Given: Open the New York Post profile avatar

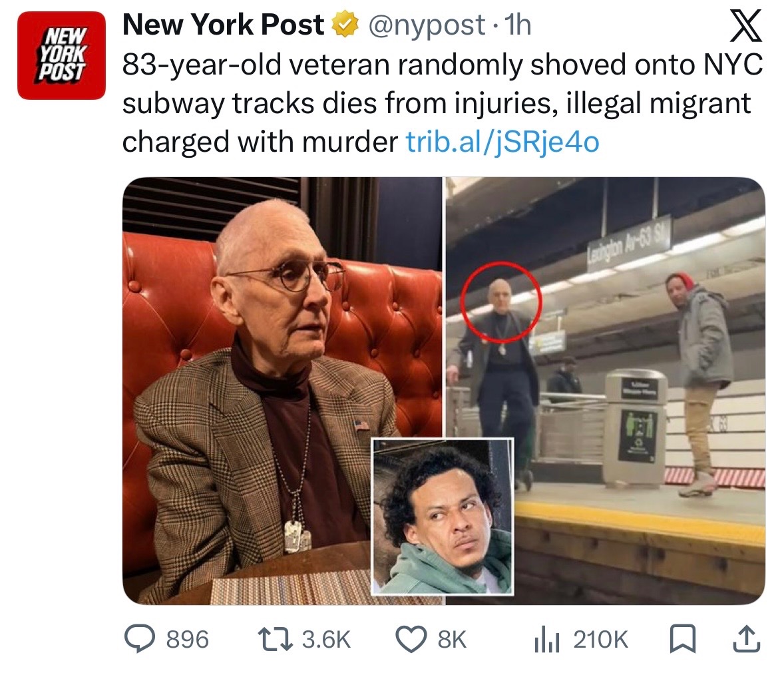Looking at the screenshot, I should click(61, 55).
